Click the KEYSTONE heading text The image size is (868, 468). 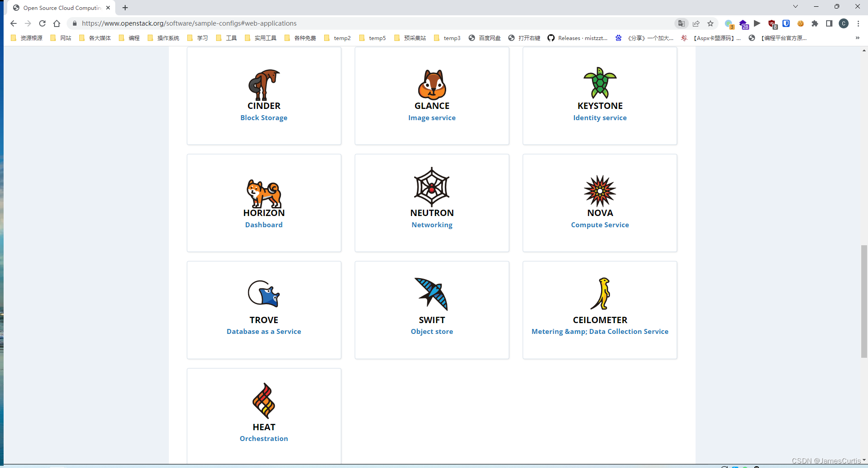tap(600, 106)
